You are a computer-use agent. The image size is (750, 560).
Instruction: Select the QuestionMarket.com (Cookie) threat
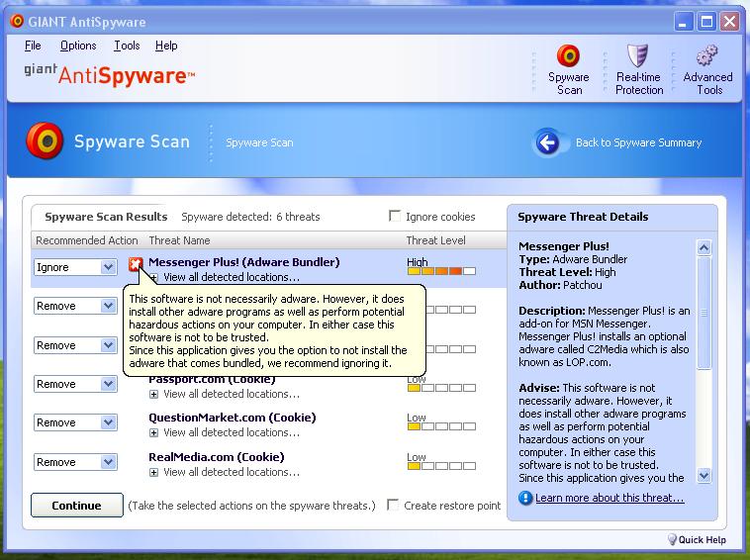tap(232, 418)
